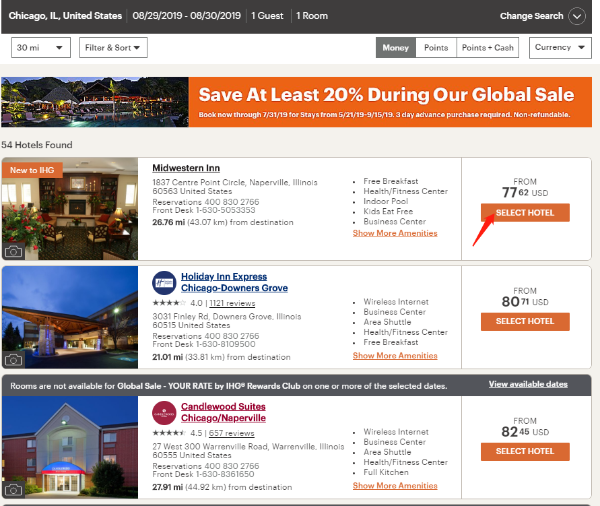Click the New to IHG badge
This screenshot has width=600, height=506.
[32, 170]
